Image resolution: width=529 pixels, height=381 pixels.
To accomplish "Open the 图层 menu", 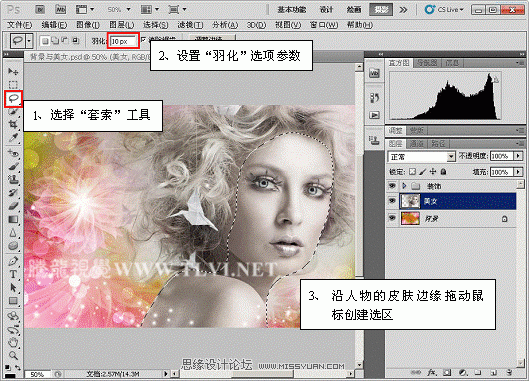I will (x=121, y=25).
